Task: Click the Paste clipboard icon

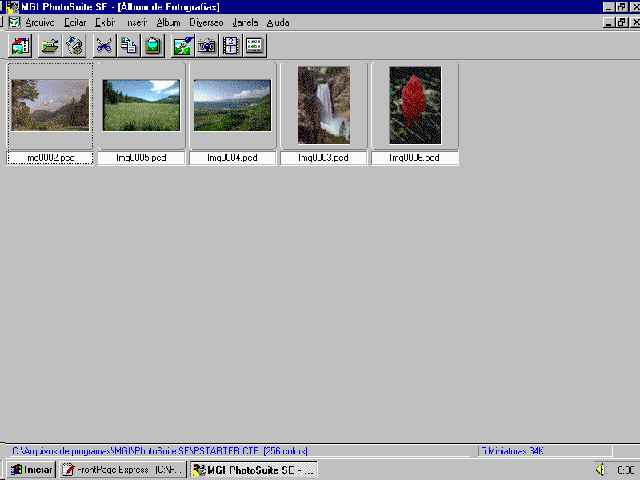Action: 153,45
